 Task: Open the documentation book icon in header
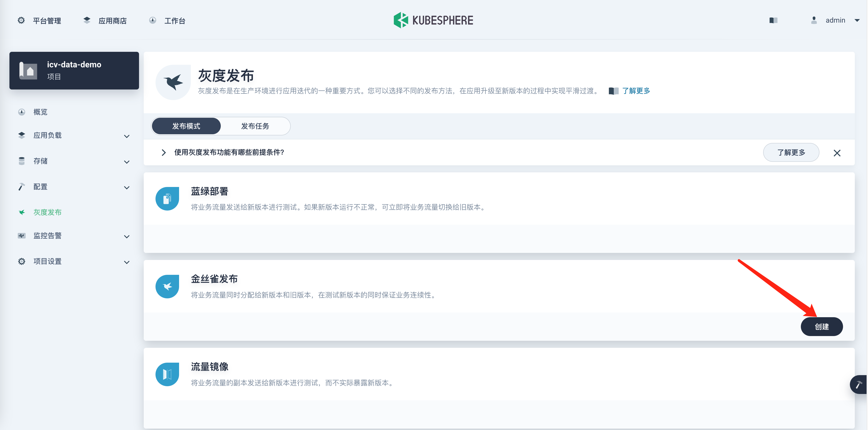pyautogui.click(x=773, y=20)
